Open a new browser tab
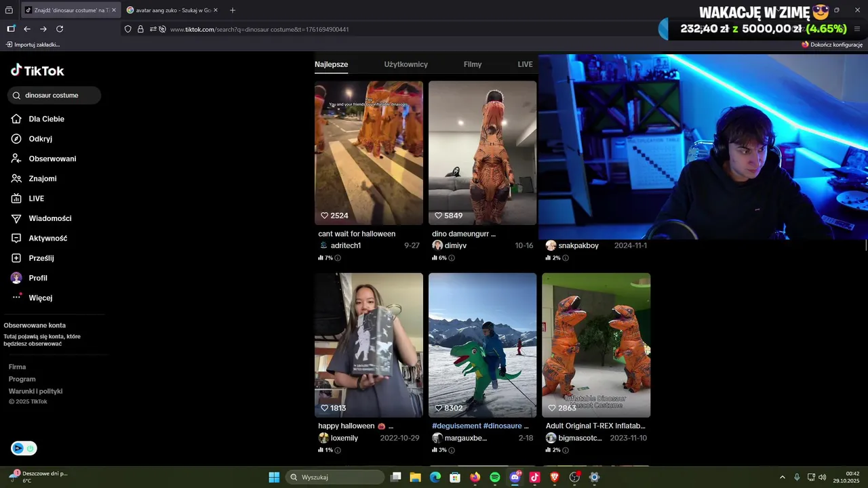 tap(233, 10)
